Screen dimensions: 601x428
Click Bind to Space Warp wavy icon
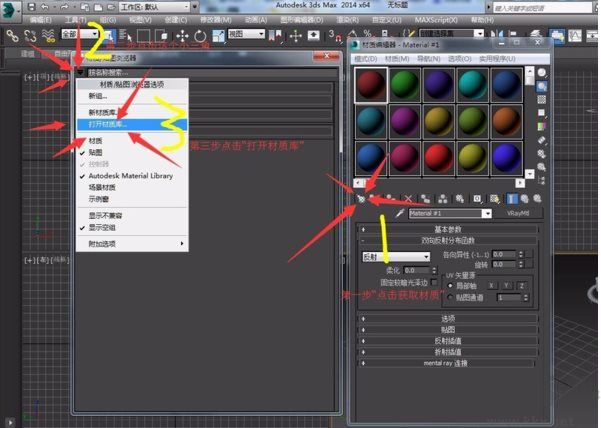point(48,36)
